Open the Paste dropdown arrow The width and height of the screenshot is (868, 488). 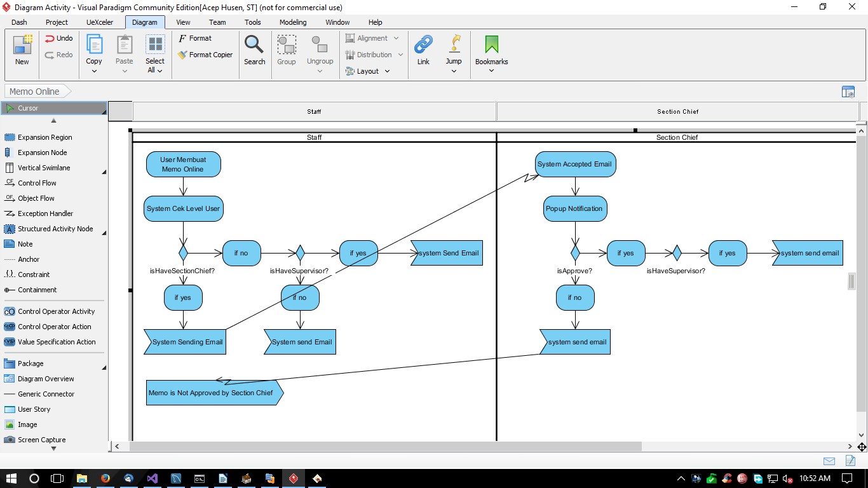[125, 71]
